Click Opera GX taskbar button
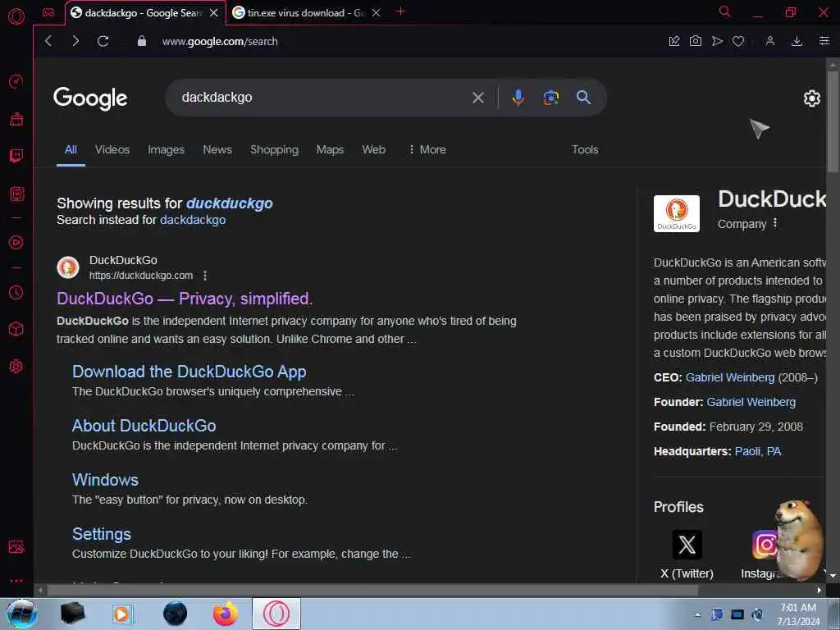 point(276,614)
